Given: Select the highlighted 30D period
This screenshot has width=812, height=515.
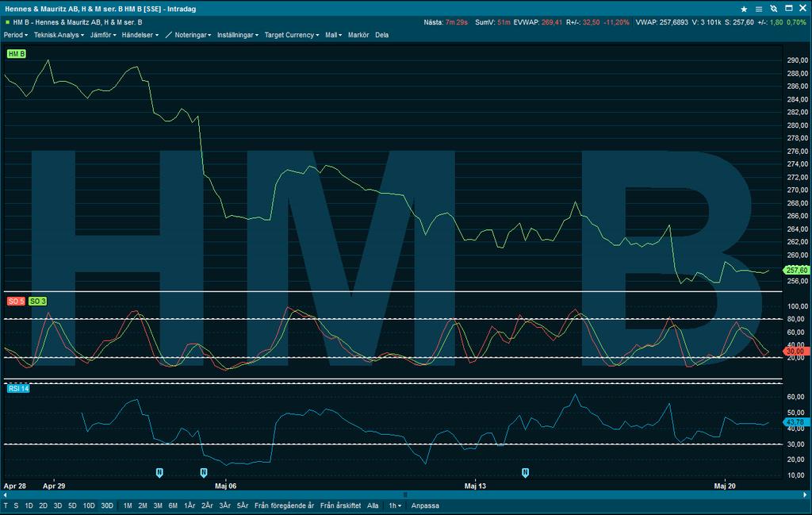Looking at the screenshot, I should coord(107,505).
